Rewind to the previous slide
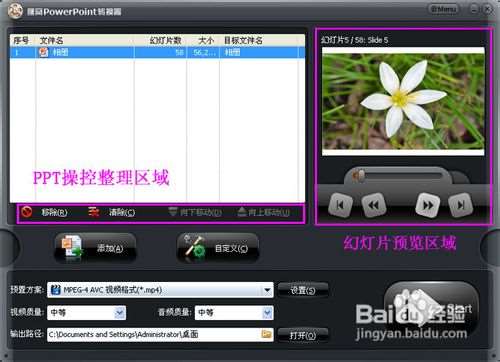500x362 pixels. click(374, 205)
